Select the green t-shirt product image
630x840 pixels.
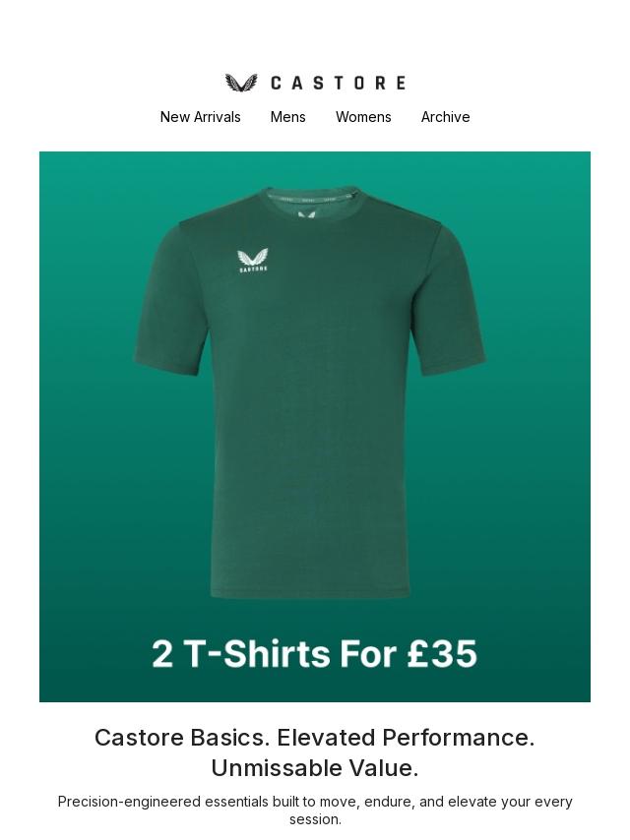[x=309, y=391]
